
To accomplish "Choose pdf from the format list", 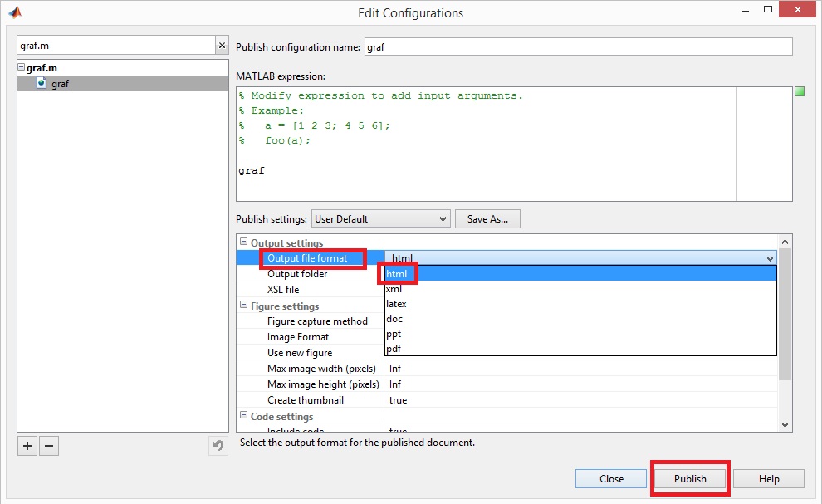I will pos(580,348).
